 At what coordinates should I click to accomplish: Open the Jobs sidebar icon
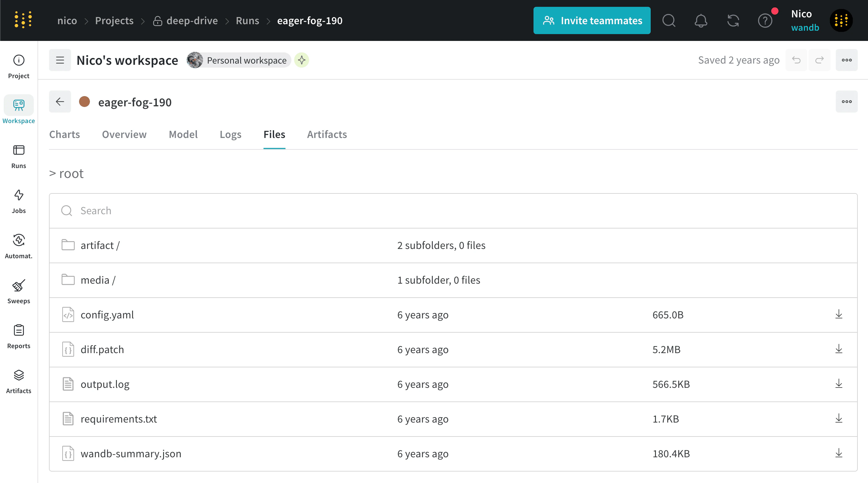19,201
